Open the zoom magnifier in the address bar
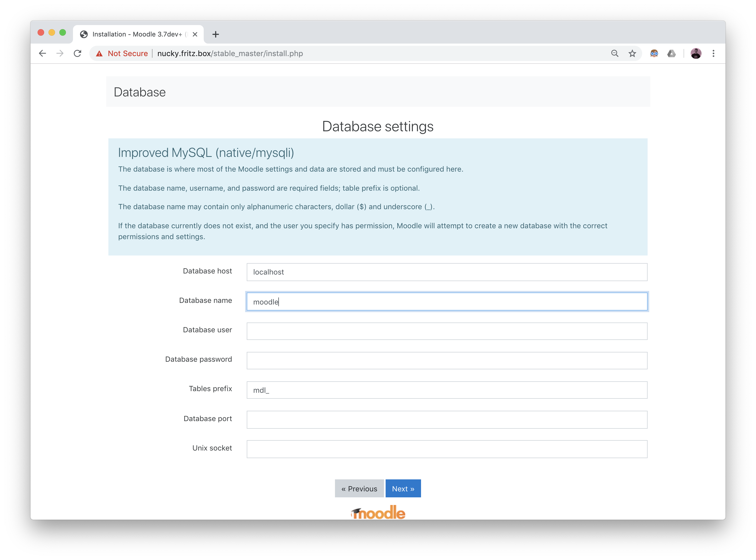This screenshot has height=560, width=756. (615, 53)
